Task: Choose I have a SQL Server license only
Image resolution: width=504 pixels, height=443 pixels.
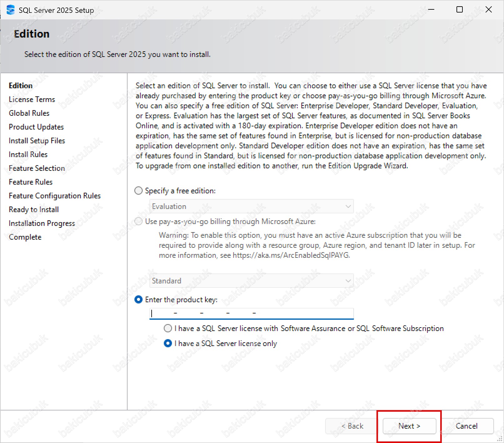Action: coord(168,343)
